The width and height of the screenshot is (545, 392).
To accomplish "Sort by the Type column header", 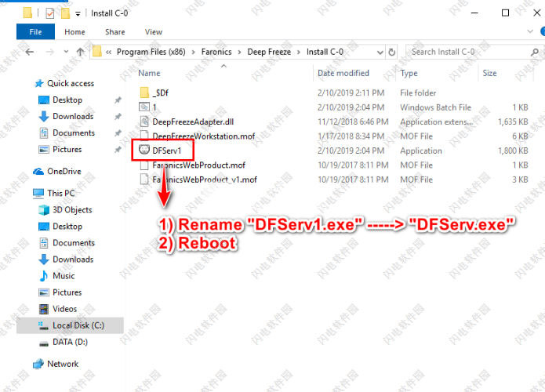I will [x=409, y=74].
